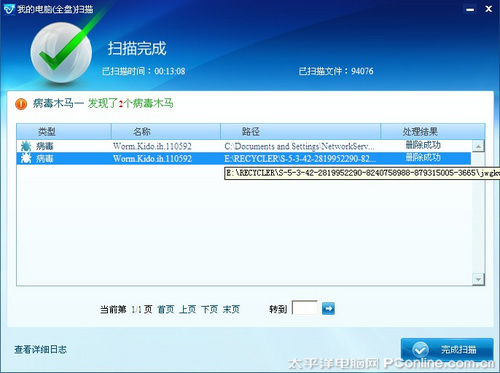This screenshot has height=373, width=500.
Task: Click the scanned files count 94076
Action: (x=362, y=71)
